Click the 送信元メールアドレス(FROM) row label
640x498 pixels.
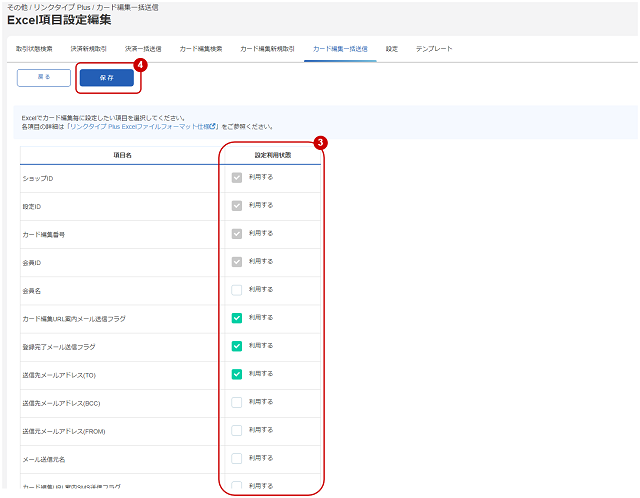tap(64, 431)
